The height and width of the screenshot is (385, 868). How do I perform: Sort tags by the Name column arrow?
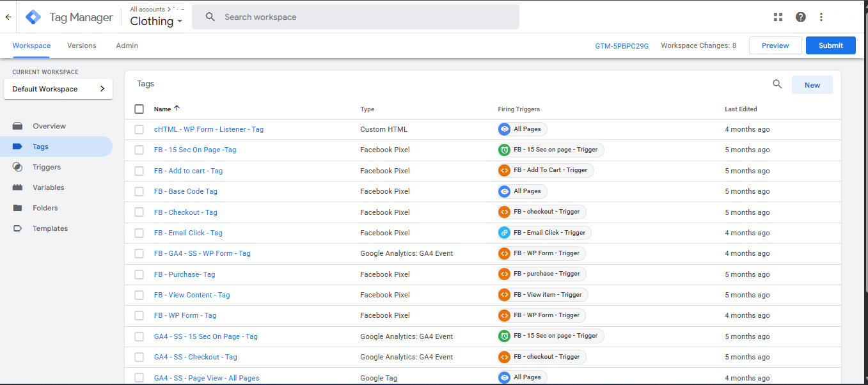tap(177, 109)
